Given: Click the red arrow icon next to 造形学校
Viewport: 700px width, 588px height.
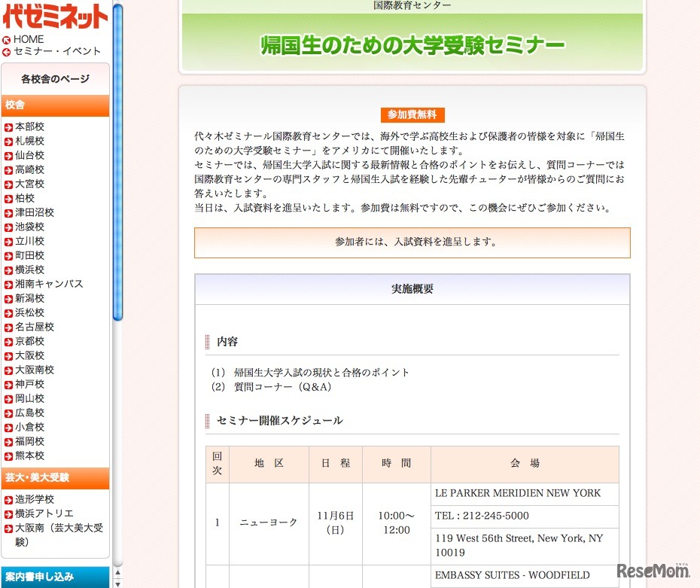Looking at the screenshot, I should click(x=8, y=500).
